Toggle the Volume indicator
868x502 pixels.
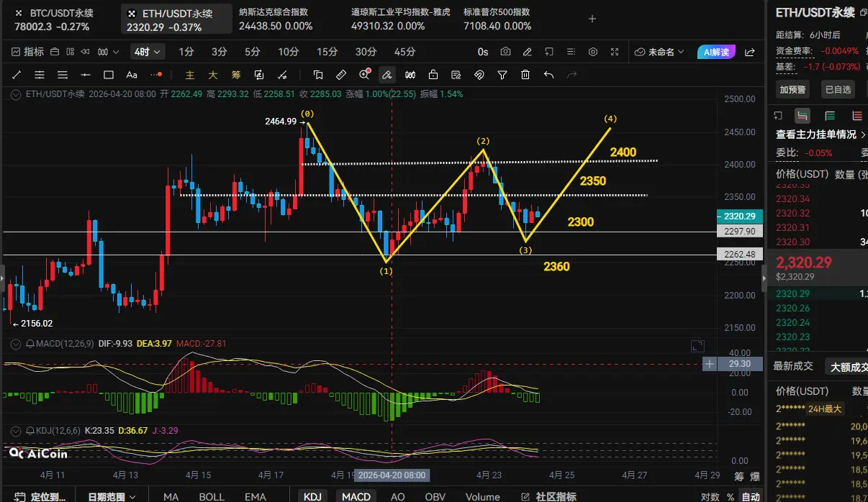click(482, 496)
